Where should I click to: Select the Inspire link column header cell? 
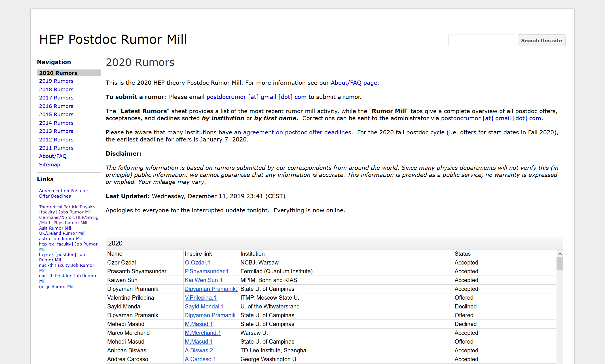(211, 254)
